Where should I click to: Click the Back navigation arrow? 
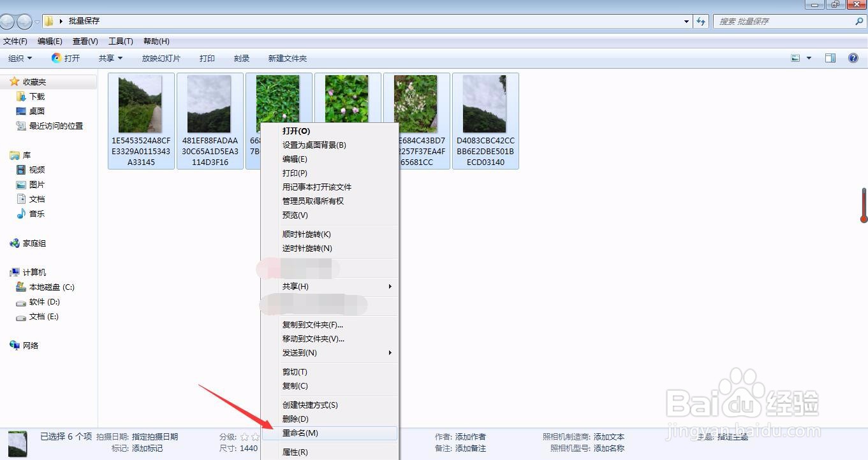6,22
